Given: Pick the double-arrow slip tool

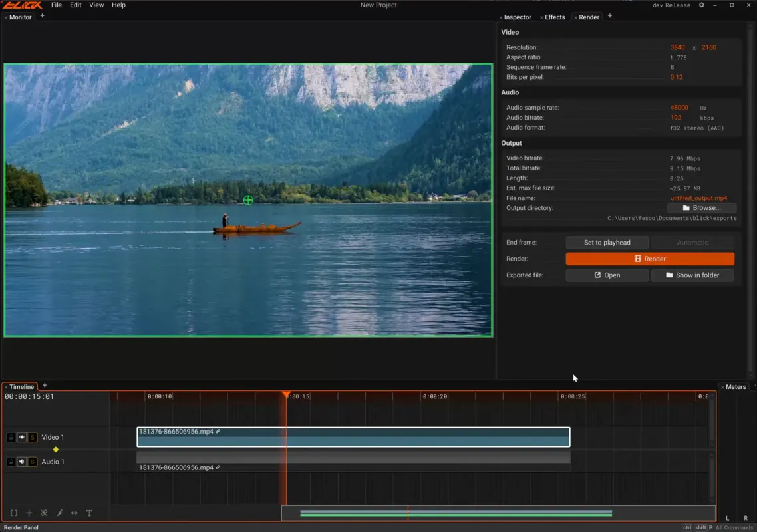Looking at the screenshot, I should 75,513.
